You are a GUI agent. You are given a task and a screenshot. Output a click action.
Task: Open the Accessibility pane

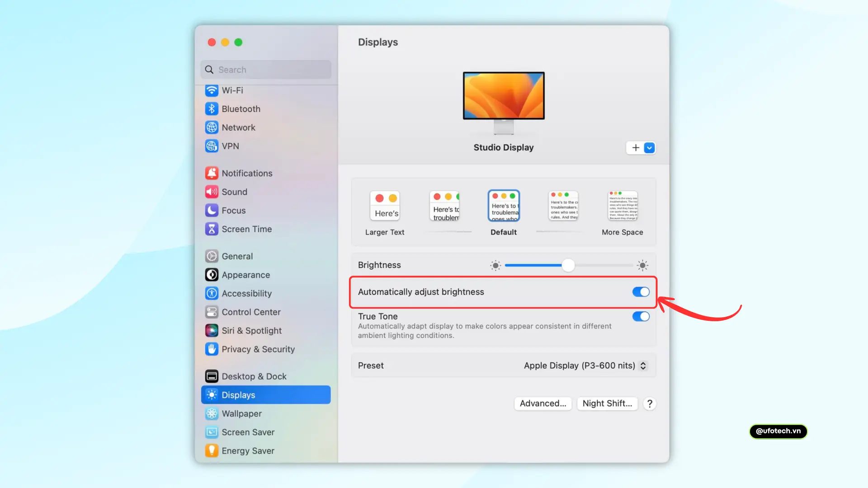(266, 293)
